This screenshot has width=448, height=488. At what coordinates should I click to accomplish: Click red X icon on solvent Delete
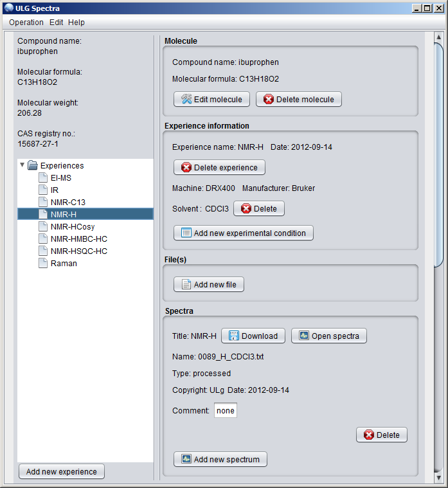point(246,208)
